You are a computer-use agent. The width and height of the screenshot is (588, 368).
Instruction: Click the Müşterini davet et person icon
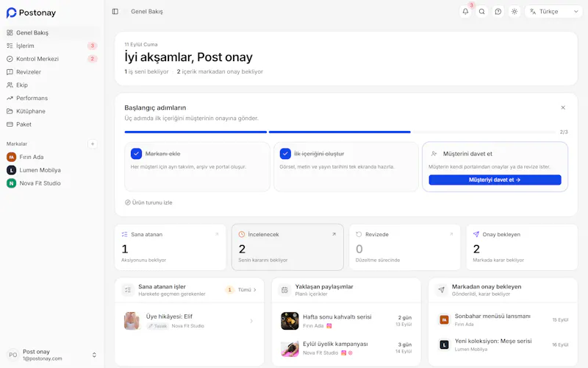click(434, 154)
